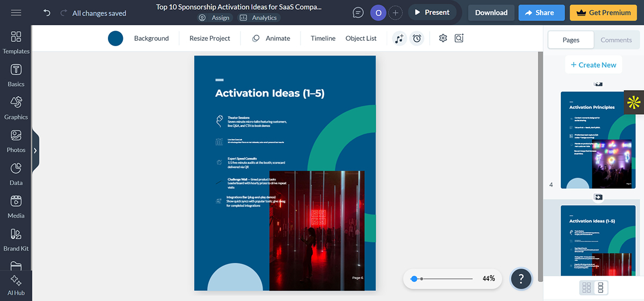Click the transition icon above page 4
This screenshot has width=644, height=301.
point(598,84)
